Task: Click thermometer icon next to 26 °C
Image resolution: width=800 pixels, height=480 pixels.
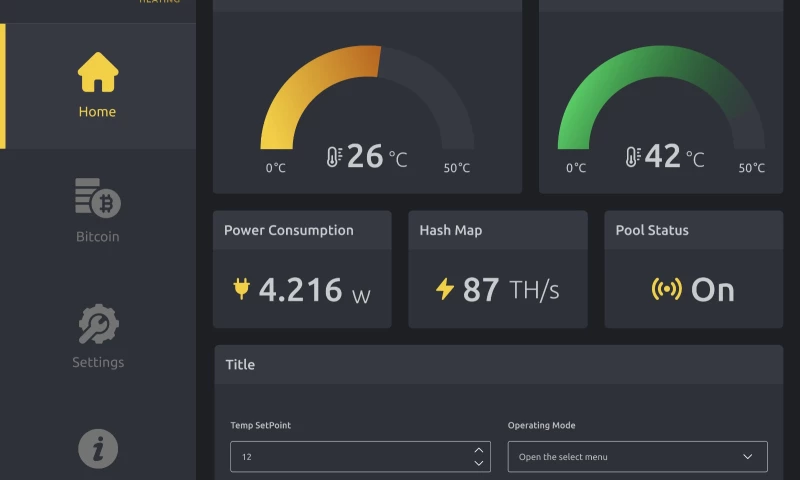Action: (334, 157)
